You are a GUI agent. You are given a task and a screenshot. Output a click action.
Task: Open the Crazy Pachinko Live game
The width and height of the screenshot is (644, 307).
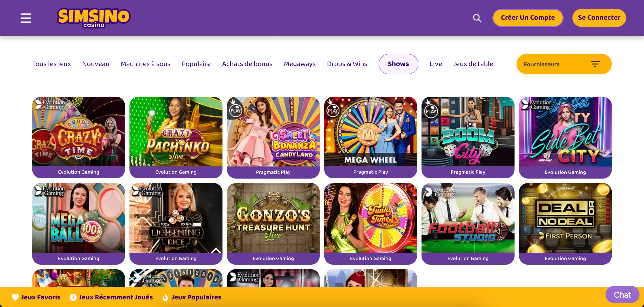coord(176,132)
